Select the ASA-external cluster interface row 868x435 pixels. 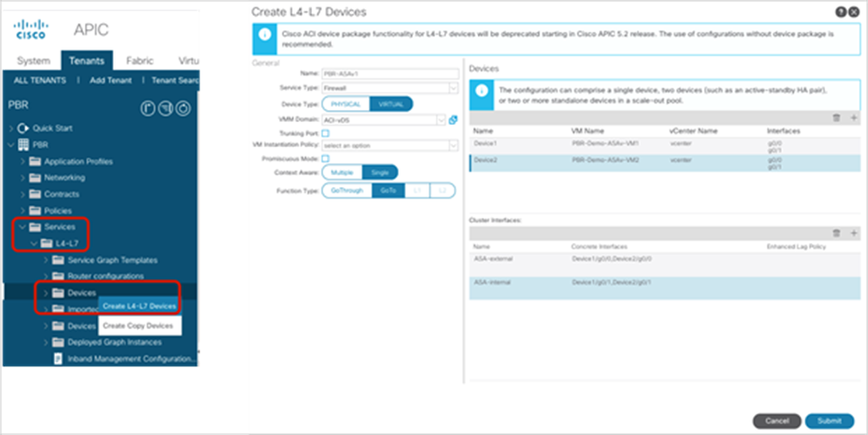click(665, 265)
